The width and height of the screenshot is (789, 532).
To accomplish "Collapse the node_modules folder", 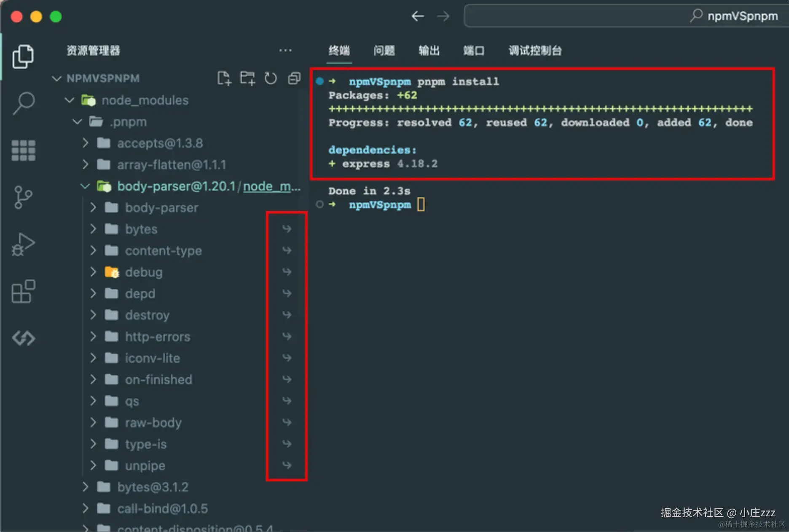I will 70,100.
